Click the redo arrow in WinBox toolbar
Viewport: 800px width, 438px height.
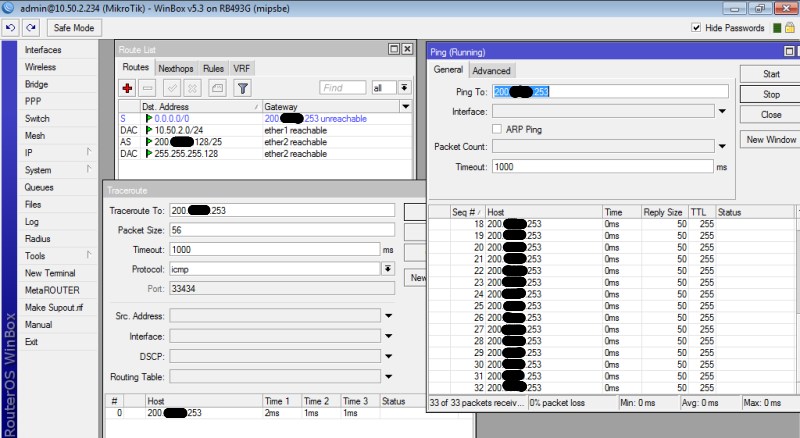[x=31, y=28]
